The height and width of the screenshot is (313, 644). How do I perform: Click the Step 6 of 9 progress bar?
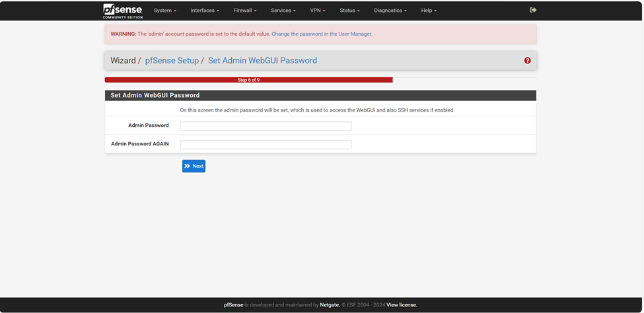[x=248, y=80]
